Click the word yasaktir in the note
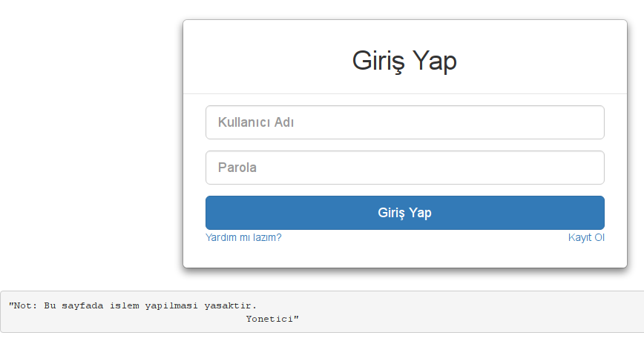644x344 pixels. [231, 306]
